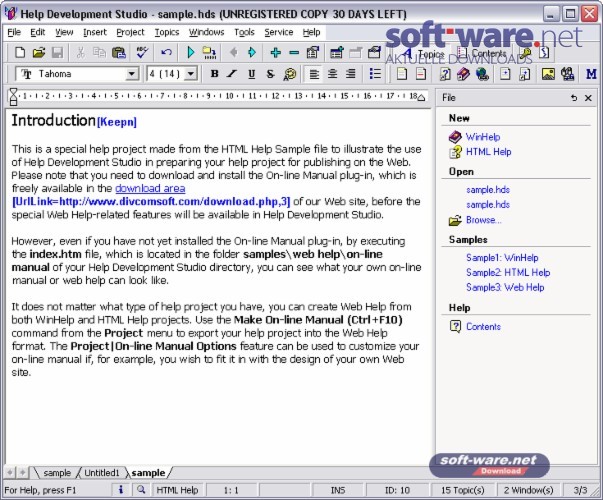Align text right
603x500 pixels.
(350, 73)
